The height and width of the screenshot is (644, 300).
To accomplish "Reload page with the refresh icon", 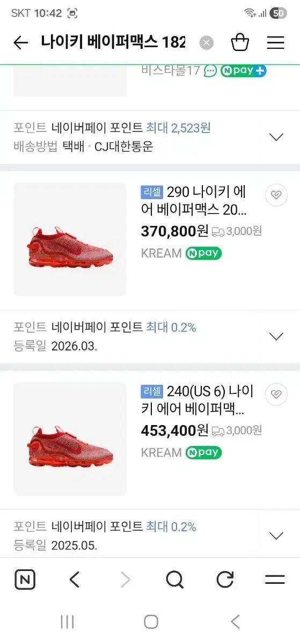I will 225,580.
